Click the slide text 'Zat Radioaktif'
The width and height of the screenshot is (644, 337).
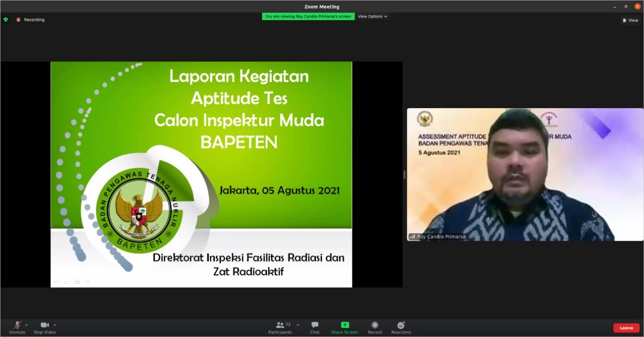tap(248, 272)
